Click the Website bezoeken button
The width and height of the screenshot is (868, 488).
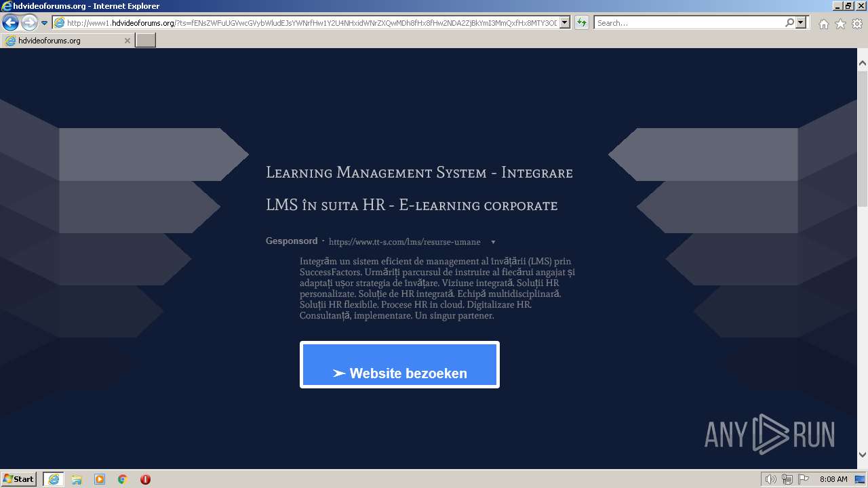pos(399,365)
